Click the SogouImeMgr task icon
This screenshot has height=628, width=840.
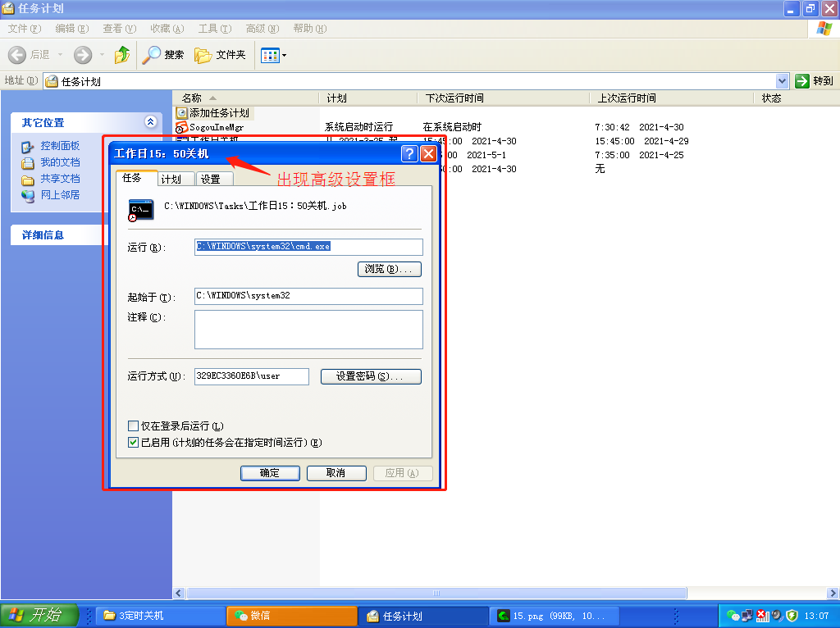pos(181,127)
